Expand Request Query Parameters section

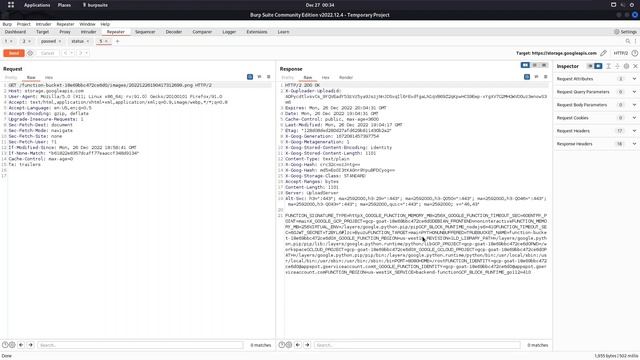[596, 92]
